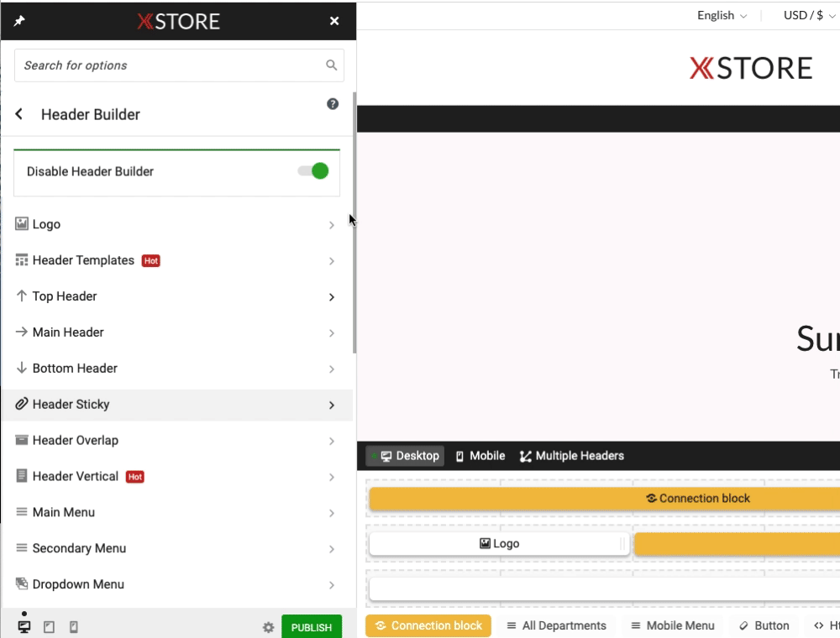Open the help question mark icon
This screenshot has height=638, width=840.
pos(333,104)
